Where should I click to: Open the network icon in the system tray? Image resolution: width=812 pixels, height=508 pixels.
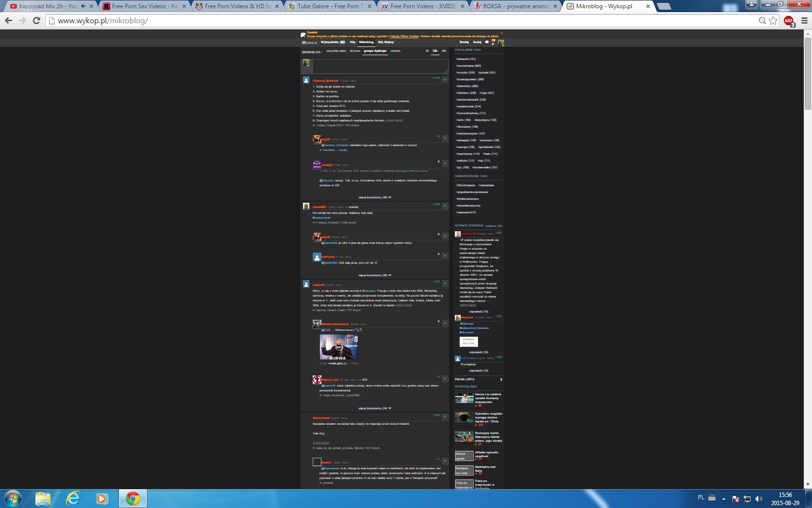click(747, 498)
